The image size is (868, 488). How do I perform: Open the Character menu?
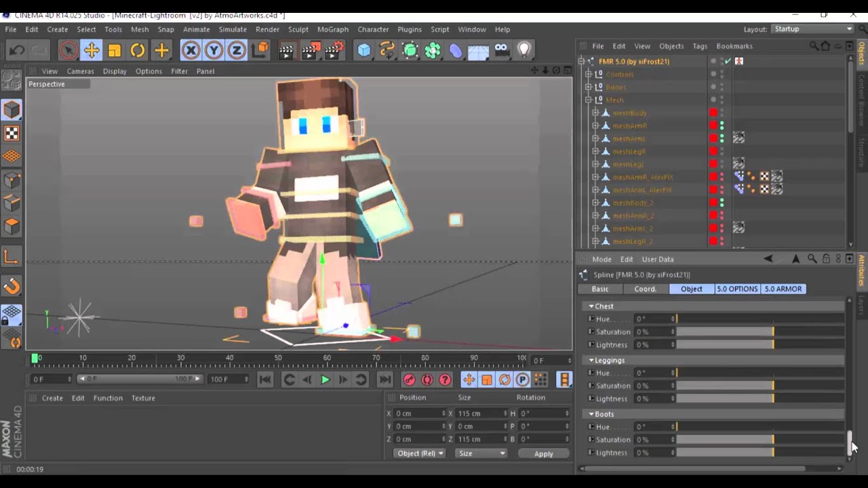373,29
